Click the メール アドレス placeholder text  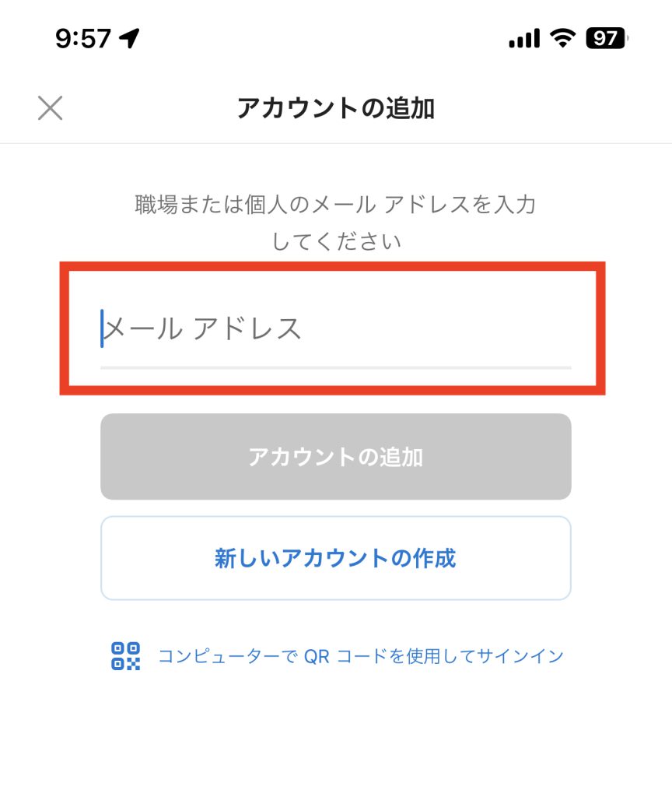point(204,329)
